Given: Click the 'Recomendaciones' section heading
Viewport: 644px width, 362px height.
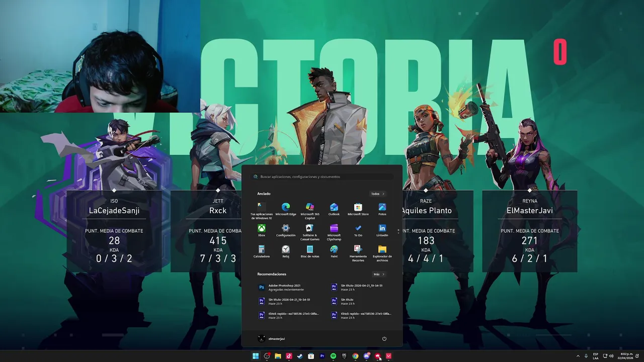Looking at the screenshot, I should [272, 274].
